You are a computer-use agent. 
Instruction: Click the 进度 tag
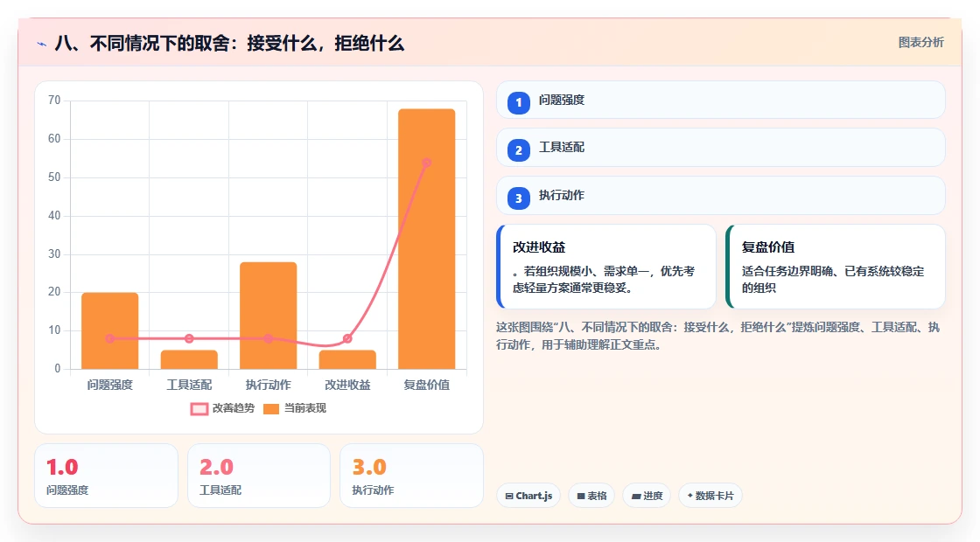pos(647,496)
